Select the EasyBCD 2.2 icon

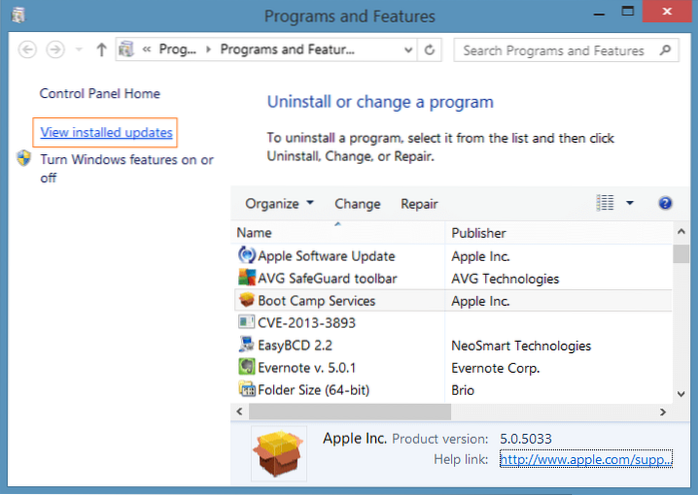point(247,344)
